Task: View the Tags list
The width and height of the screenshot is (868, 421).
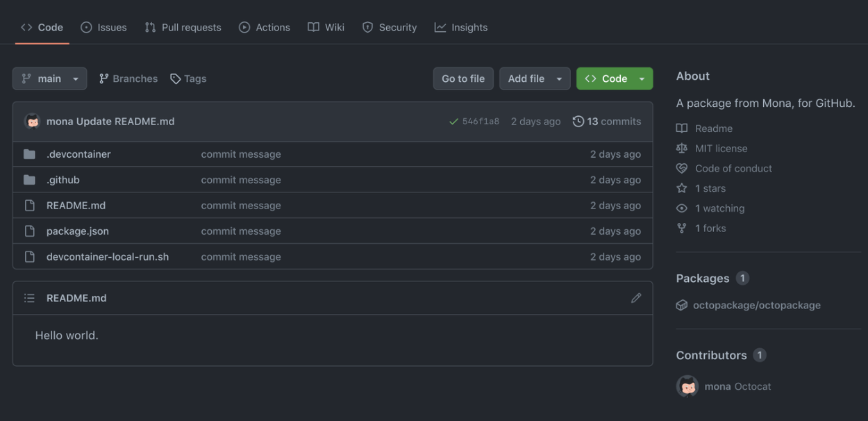Action: (x=188, y=79)
